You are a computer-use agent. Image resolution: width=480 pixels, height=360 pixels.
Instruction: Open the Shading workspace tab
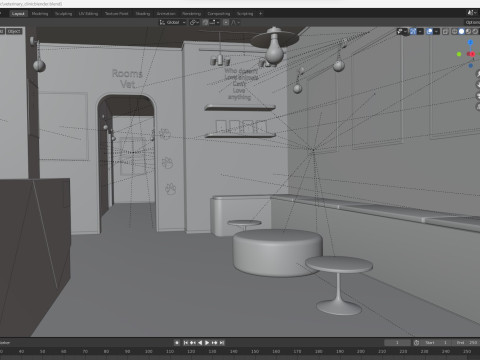(x=143, y=14)
